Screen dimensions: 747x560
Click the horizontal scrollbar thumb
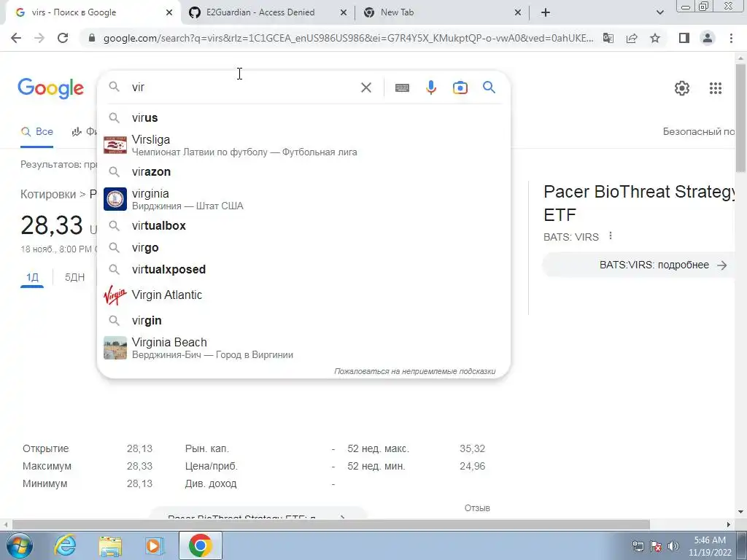(331, 525)
